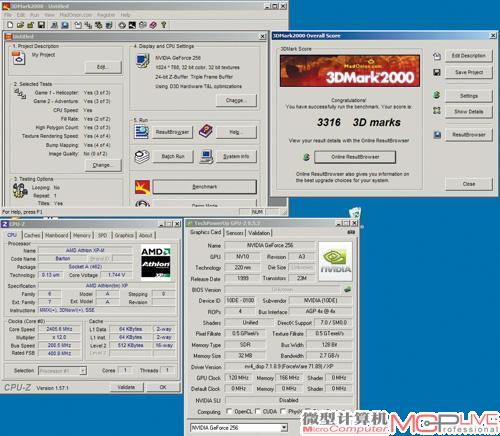Click the '3316 3D marks' score text
500x436 pixels.
coord(359,122)
